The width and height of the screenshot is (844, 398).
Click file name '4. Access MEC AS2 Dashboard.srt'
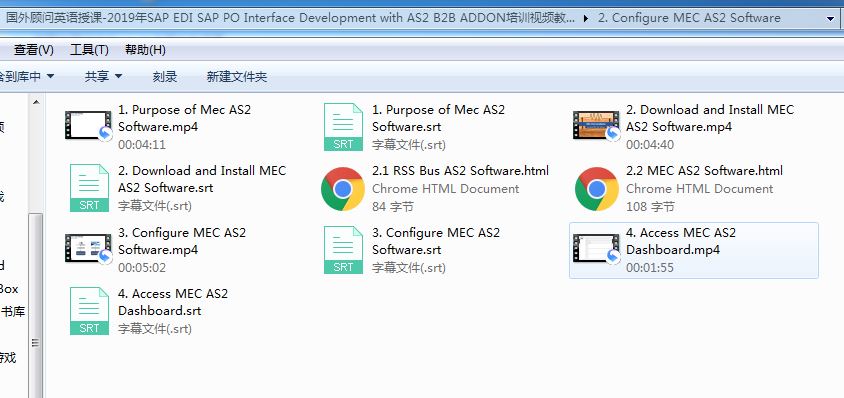click(x=173, y=302)
